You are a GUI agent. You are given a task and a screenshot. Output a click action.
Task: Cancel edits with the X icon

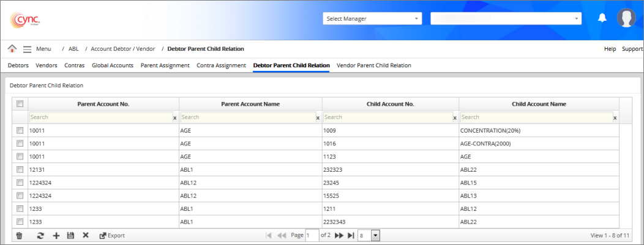(86, 235)
